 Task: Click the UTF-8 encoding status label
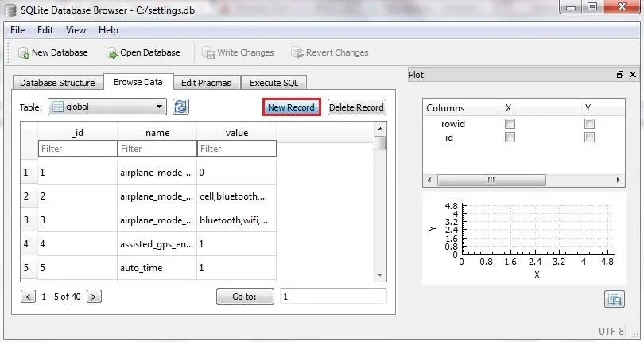point(611,332)
